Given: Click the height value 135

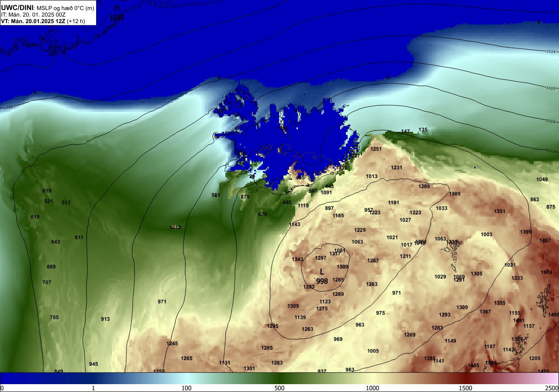Looking at the screenshot, I should [423, 130].
